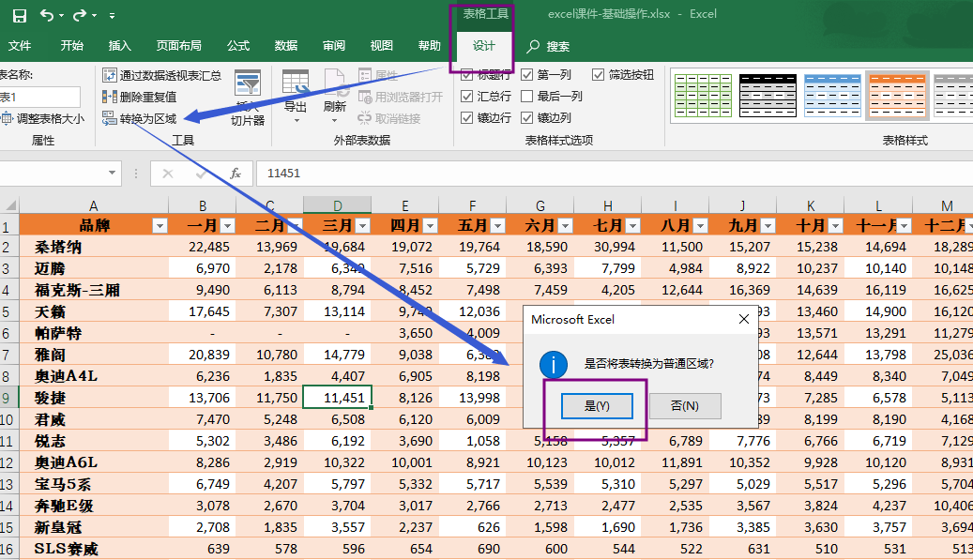Toggle Banded Rows (镶边行) checkbox
973x560 pixels.
click(467, 118)
